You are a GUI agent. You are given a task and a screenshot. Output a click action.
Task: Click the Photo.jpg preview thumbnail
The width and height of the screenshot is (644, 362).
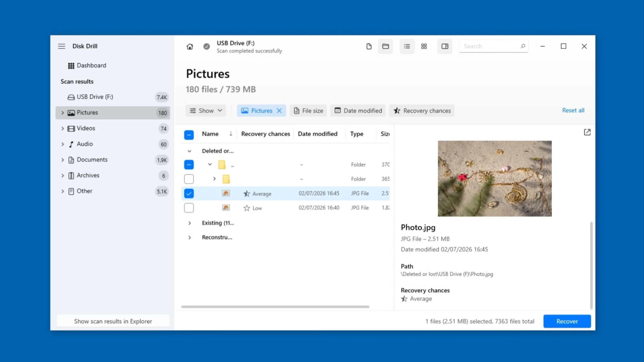point(495,179)
